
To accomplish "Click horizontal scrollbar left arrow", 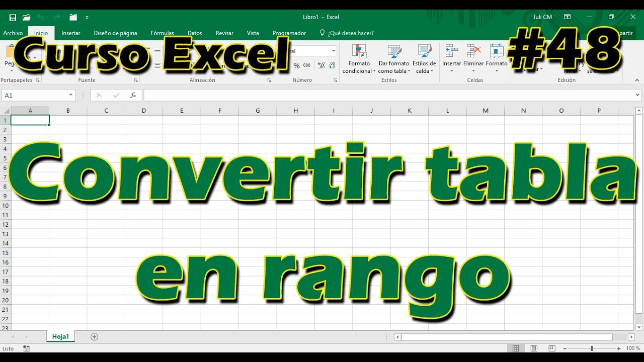I will (397, 337).
